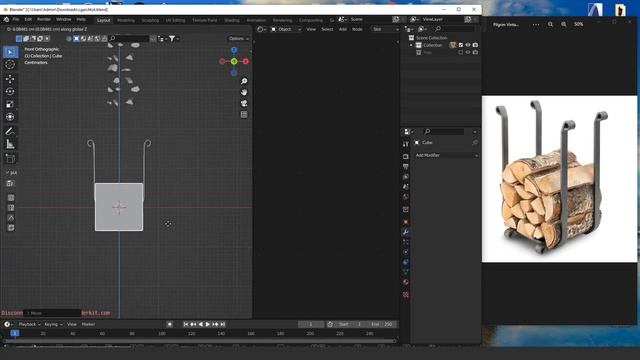The width and height of the screenshot is (640, 360).
Task: Click the filter funnel icon in viewport header
Action: coord(172,38)
